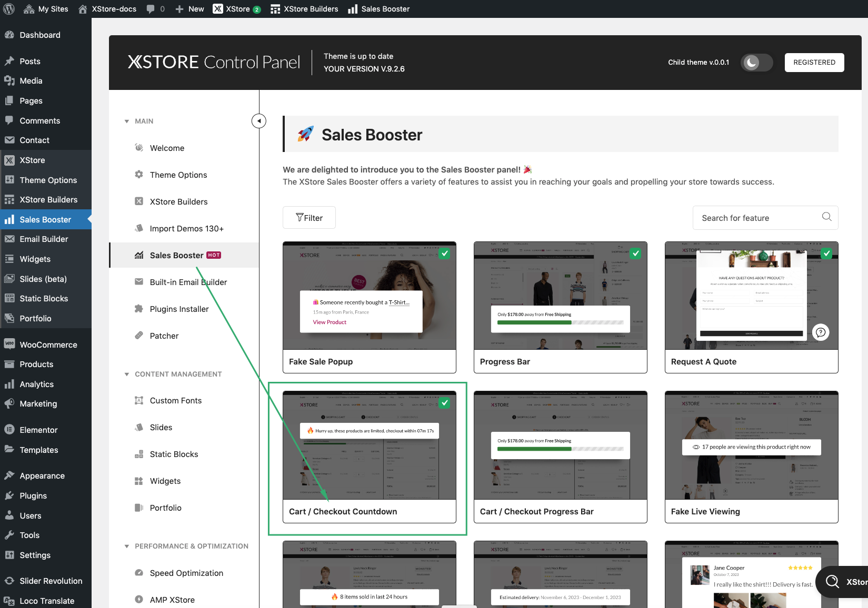Click the Plugins icon in sidebar
Viewport: 868px width, 608px height.
(9, 495)
